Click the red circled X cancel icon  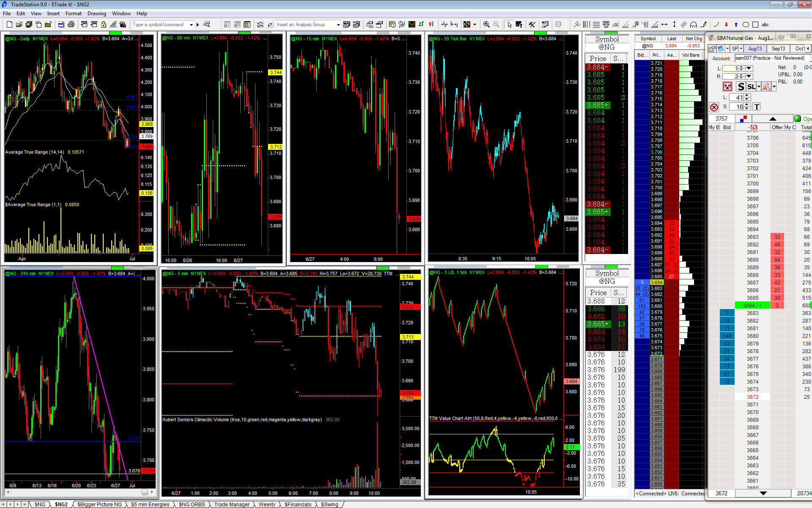(714, 107)
